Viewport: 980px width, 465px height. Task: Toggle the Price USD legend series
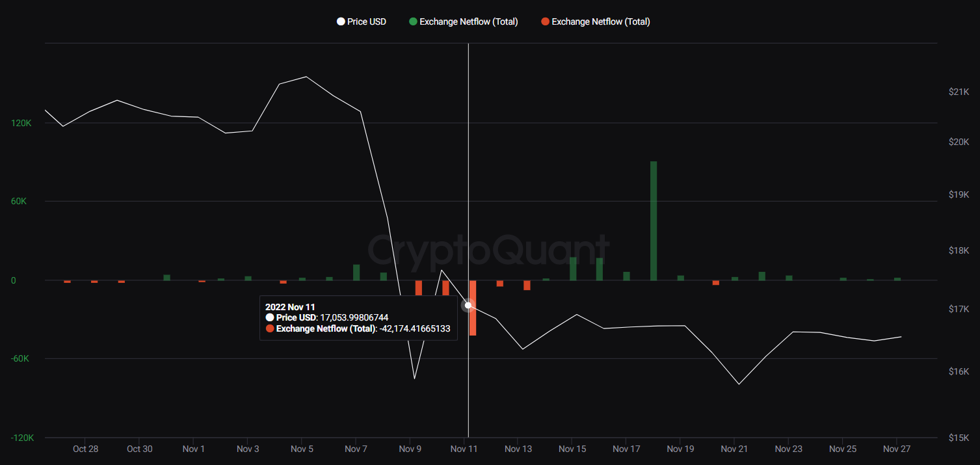(x=361, y=21)
